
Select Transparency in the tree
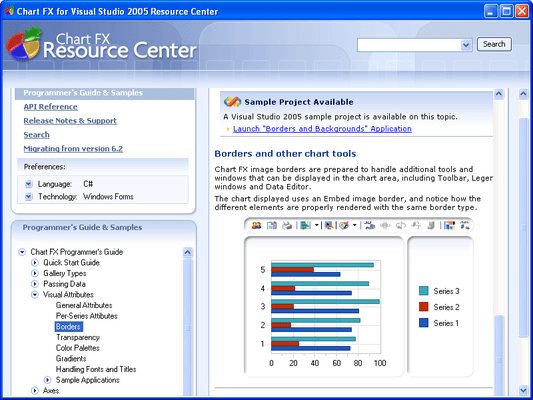click(x=78, y=337)
